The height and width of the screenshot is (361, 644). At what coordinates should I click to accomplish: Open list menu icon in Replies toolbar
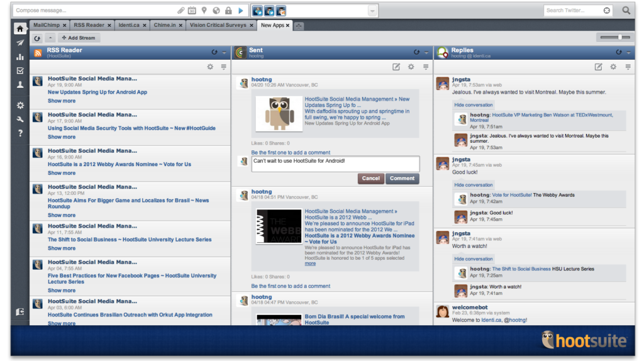[x=628, y=67]
